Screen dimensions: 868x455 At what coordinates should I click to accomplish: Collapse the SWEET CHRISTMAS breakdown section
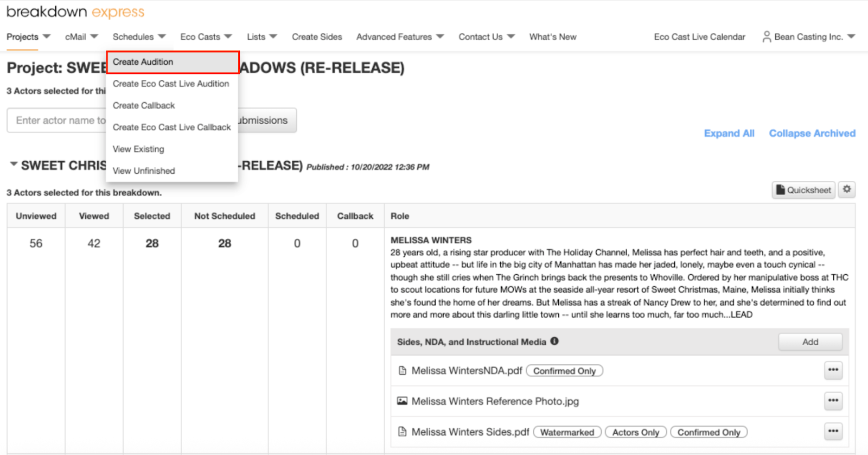[x=14, y=165]
